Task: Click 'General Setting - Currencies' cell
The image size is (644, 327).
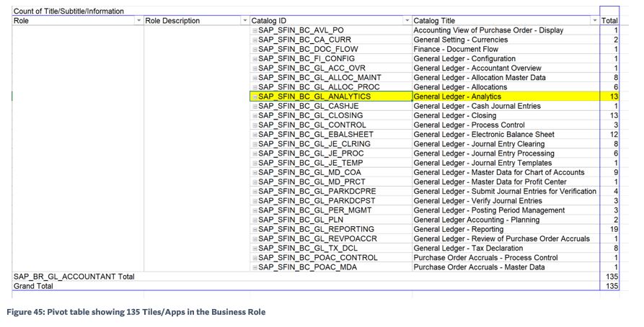Action: (506, 40)
